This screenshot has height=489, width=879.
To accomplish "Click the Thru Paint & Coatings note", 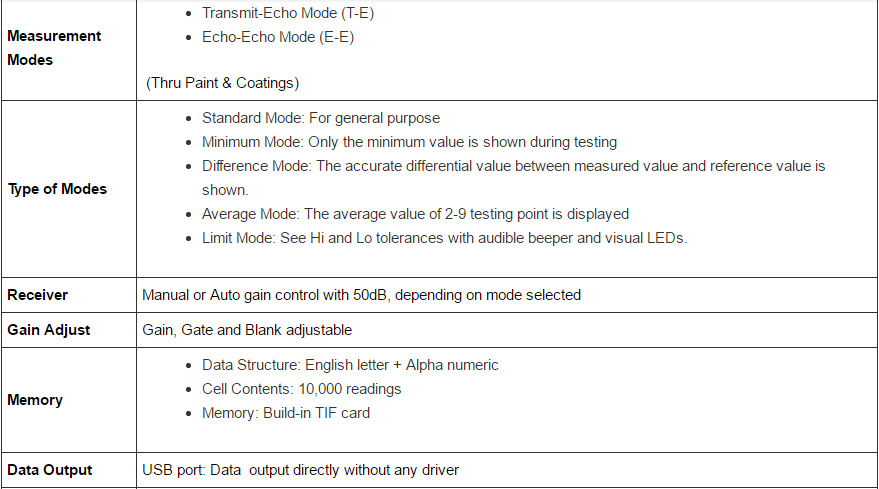I will (223, 83).
